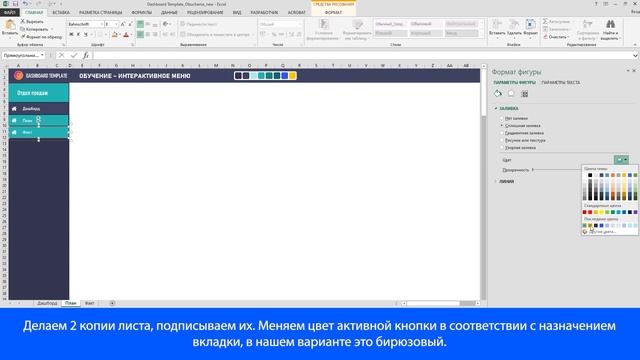
Task: Open Fill & Line bucket icon in Format pane
Action: click(498, 94)
